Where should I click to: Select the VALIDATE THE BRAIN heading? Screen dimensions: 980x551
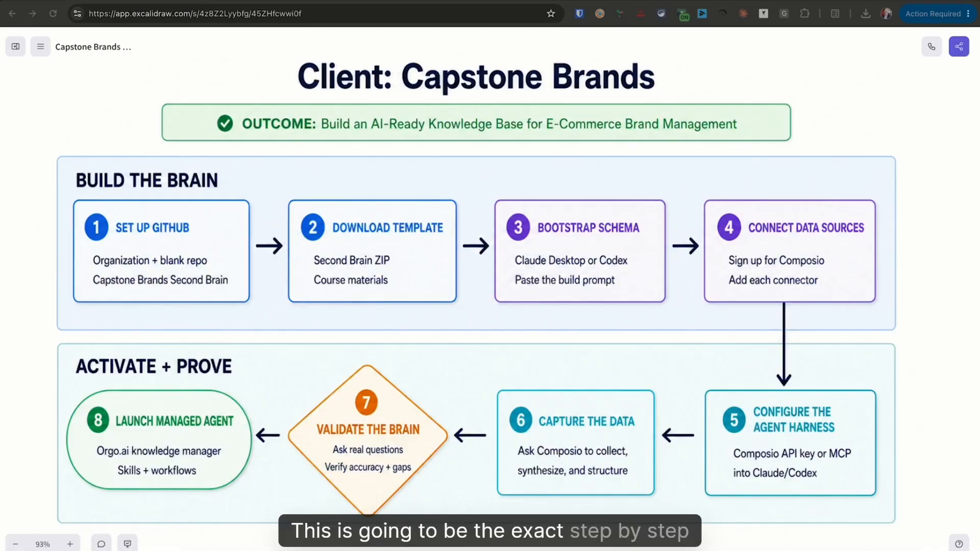[x=368, y=430]
